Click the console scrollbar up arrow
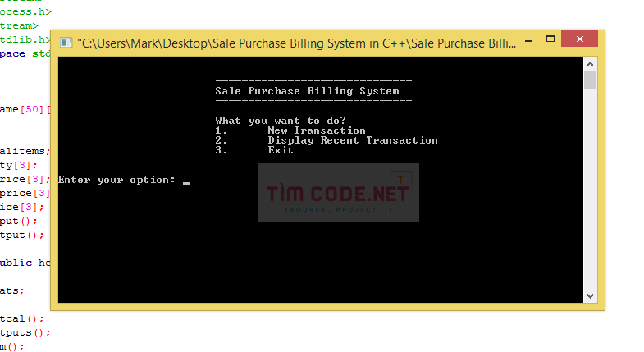This screenshot has height=352, width=644. tap(590, 64)
